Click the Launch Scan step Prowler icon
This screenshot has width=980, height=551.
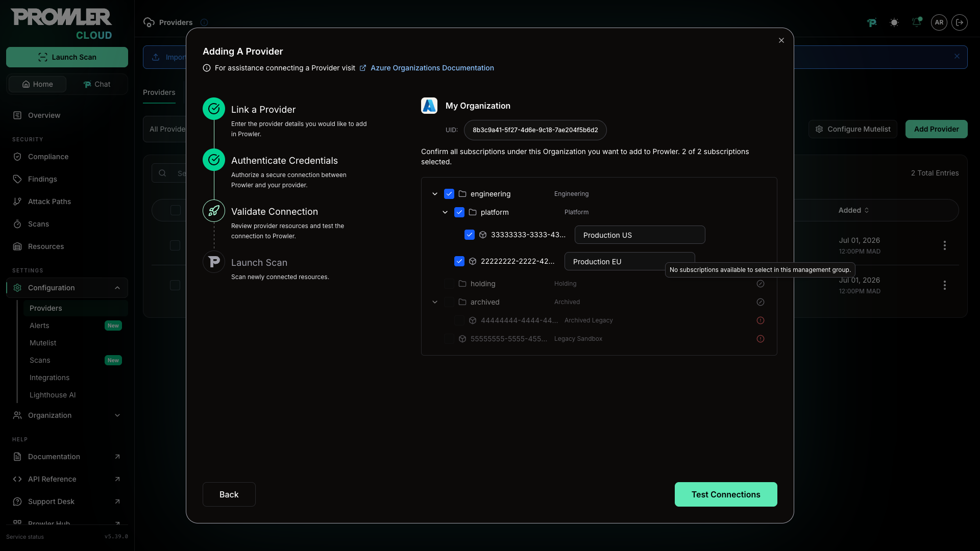(214, 262)
